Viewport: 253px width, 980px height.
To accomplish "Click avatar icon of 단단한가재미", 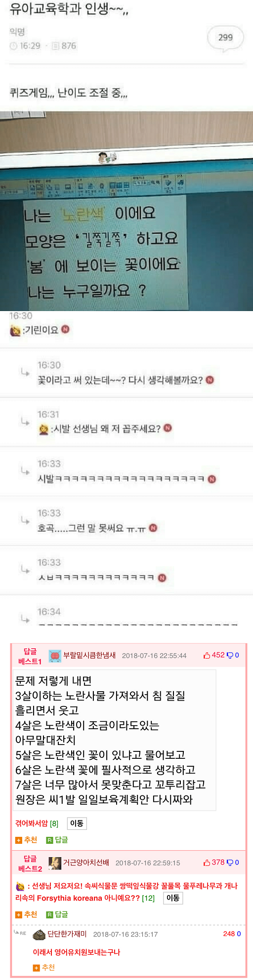I will (x=39, y=934).
